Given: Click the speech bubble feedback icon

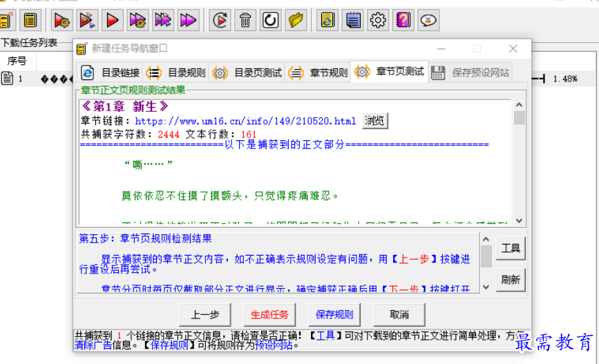Looking at the screenshot, I should pos(428,20).
